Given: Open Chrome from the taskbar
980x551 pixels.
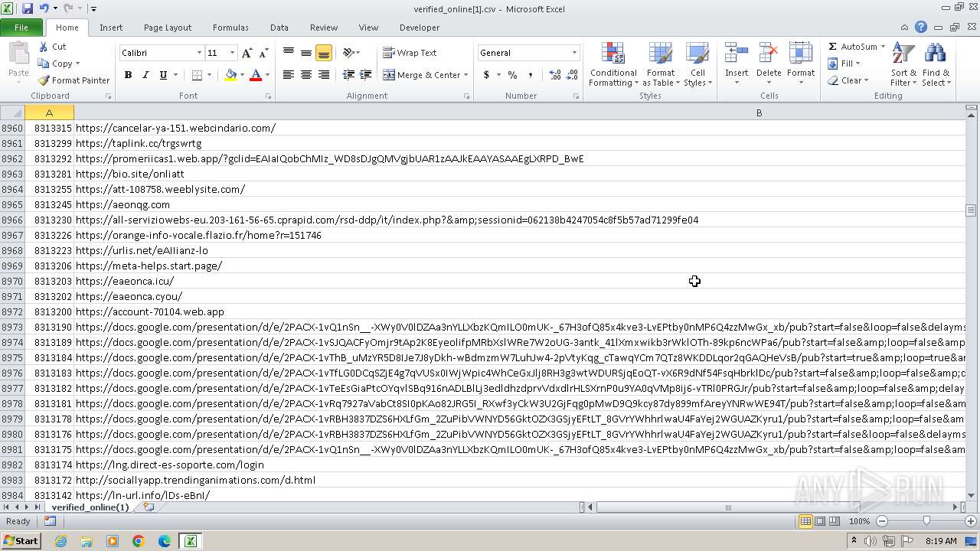Looking at the screenshot, I should point(139,541).
